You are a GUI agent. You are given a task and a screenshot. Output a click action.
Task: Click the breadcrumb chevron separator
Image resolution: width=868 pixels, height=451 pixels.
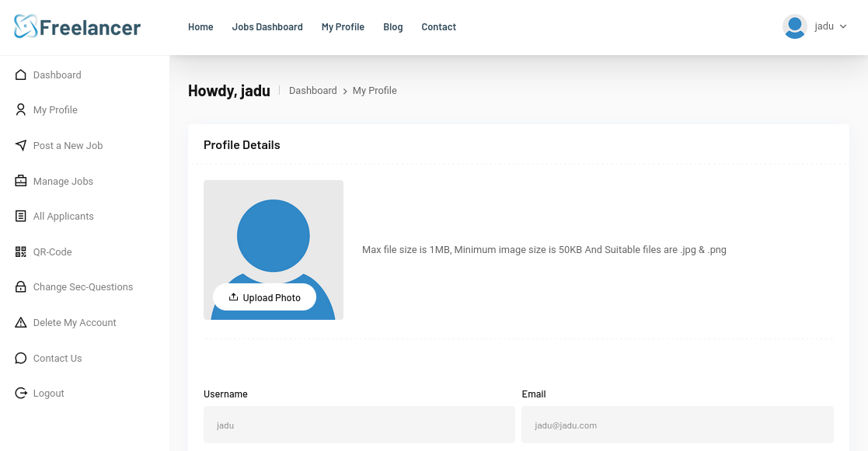(345, 91)
